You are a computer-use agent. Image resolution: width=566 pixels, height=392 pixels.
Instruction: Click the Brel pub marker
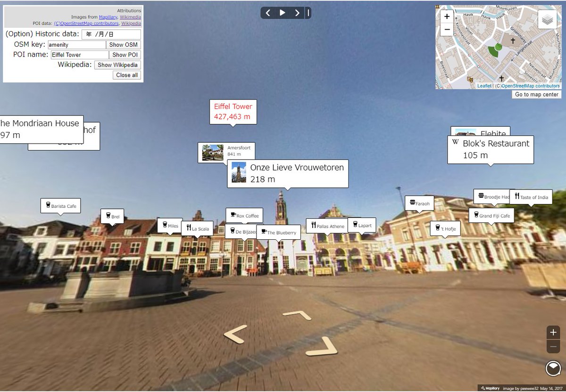[112, 217]
